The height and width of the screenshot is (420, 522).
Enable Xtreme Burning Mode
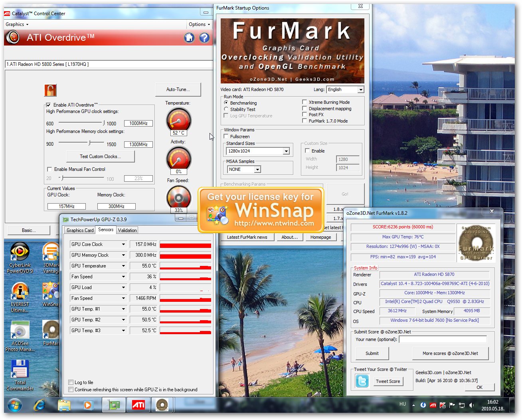point(304,102)
